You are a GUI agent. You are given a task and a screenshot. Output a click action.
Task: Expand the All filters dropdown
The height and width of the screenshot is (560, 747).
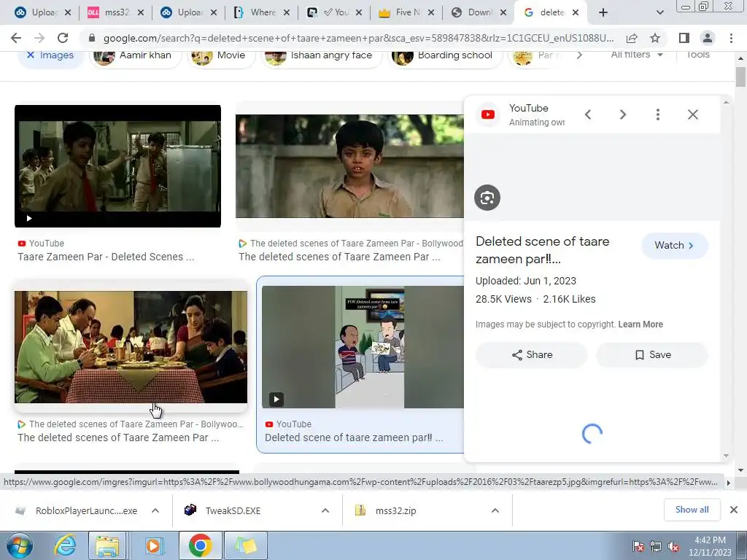tap(637, 55)
